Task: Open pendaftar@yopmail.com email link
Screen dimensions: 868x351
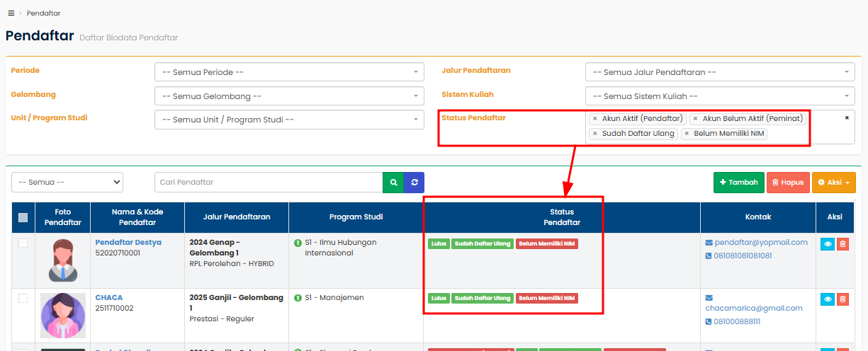Action: pos(761,242)
